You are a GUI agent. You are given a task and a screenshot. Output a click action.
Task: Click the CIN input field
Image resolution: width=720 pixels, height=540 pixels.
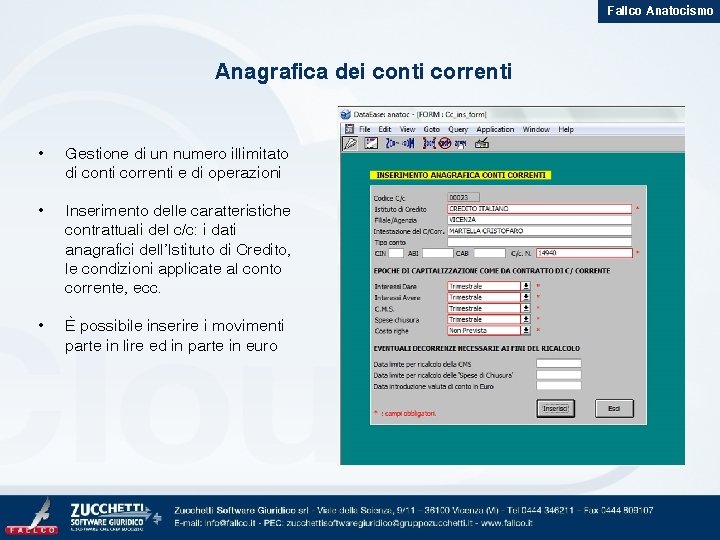click(396, 253)
